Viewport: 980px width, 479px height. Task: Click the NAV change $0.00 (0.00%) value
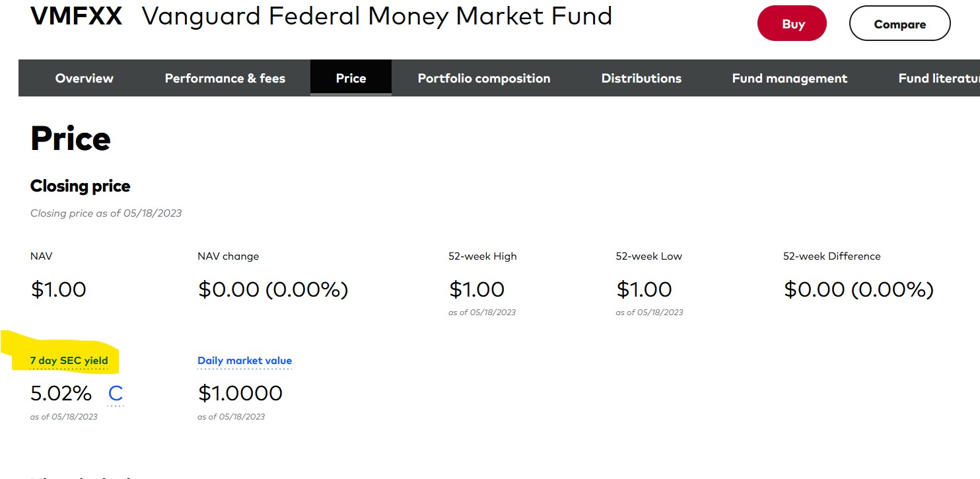pos(273,289)
